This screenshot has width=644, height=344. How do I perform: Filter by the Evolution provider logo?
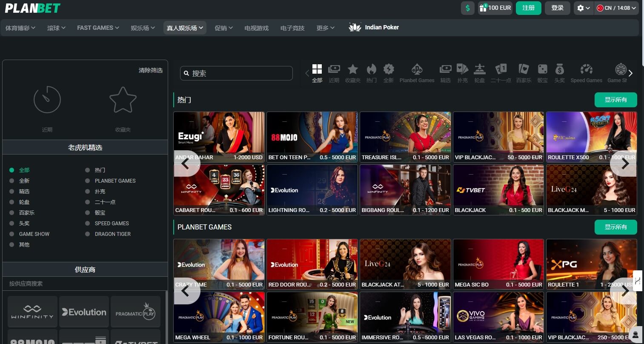coord(84,312)
